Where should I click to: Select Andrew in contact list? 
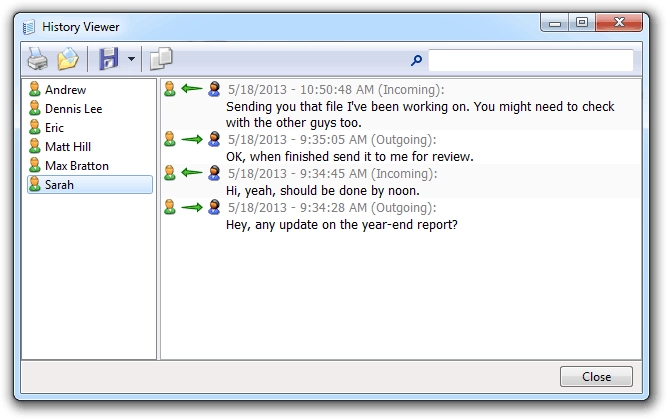(65, 90)
